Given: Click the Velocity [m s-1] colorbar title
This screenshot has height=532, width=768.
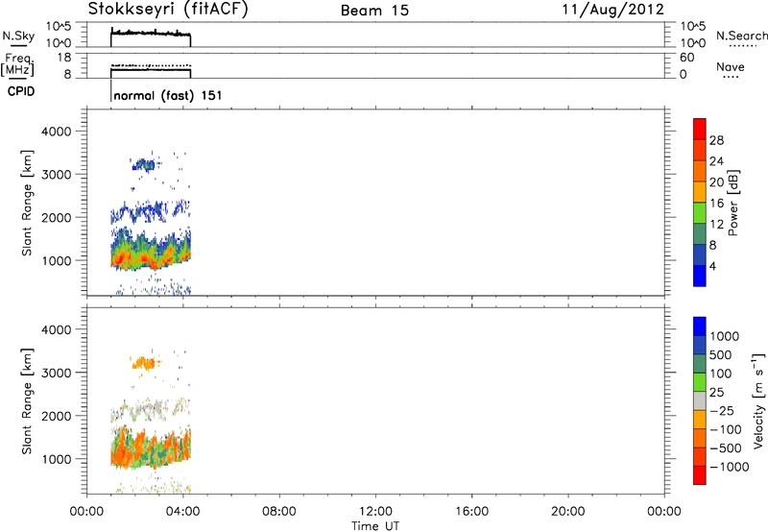Looking at the screenshot, I should (758, 400).
